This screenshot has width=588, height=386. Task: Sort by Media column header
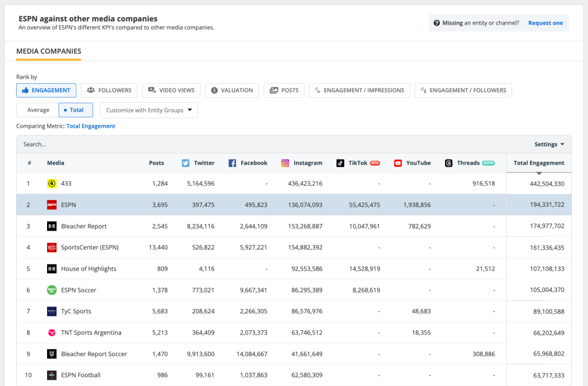pyautogui.click(x=56, y=163)
